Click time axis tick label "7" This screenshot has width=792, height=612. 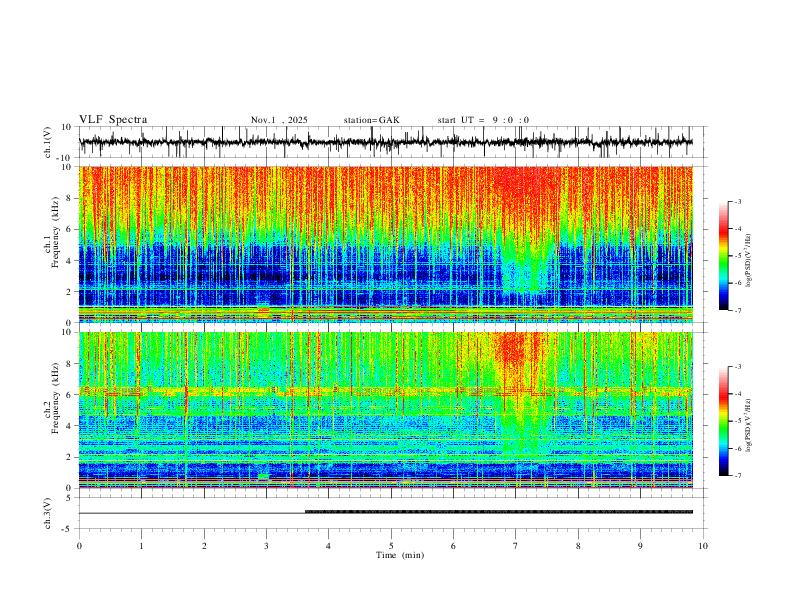click(516, 546)
